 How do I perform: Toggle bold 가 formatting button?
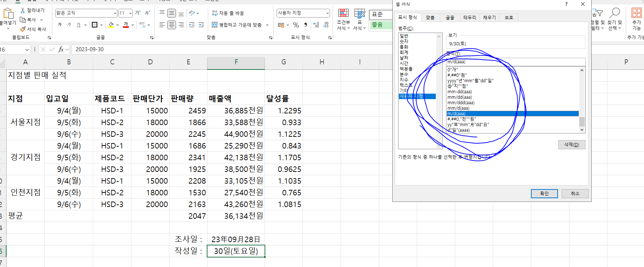pyautogui.click(x=60, y=25)
